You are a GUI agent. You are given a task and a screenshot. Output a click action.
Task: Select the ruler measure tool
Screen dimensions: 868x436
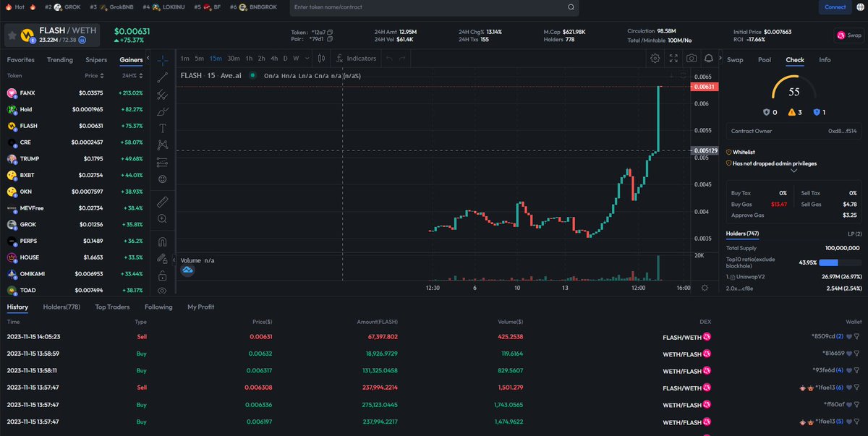pos(163,201)
